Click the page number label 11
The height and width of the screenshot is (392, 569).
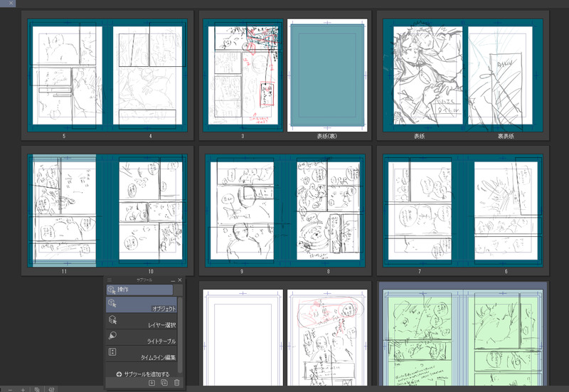point(64,272)
